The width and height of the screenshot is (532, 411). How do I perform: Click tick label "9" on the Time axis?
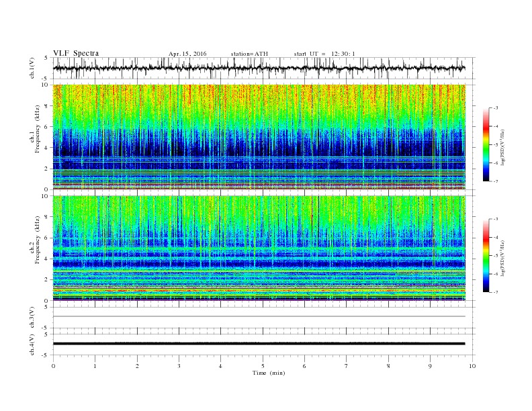tap(430, 366)
